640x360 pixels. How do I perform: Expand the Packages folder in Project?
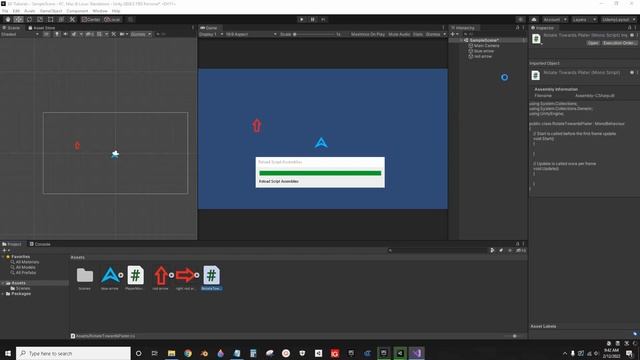[3, 293]
